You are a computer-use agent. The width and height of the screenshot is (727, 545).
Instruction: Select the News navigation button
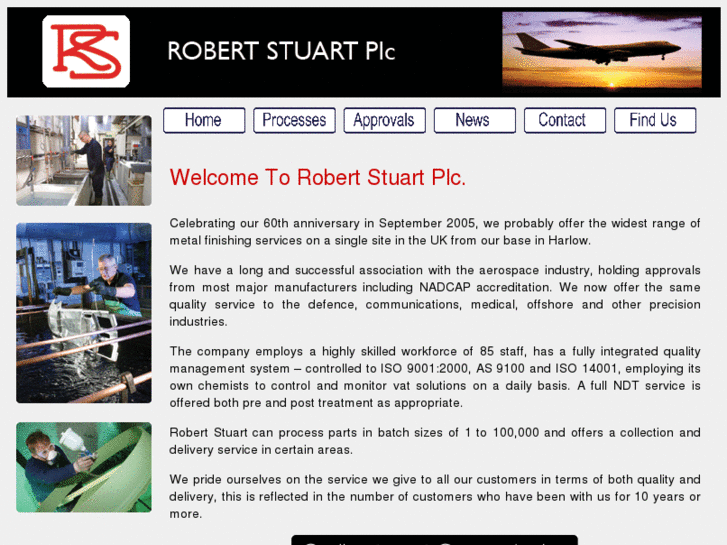tap(475, 120)
